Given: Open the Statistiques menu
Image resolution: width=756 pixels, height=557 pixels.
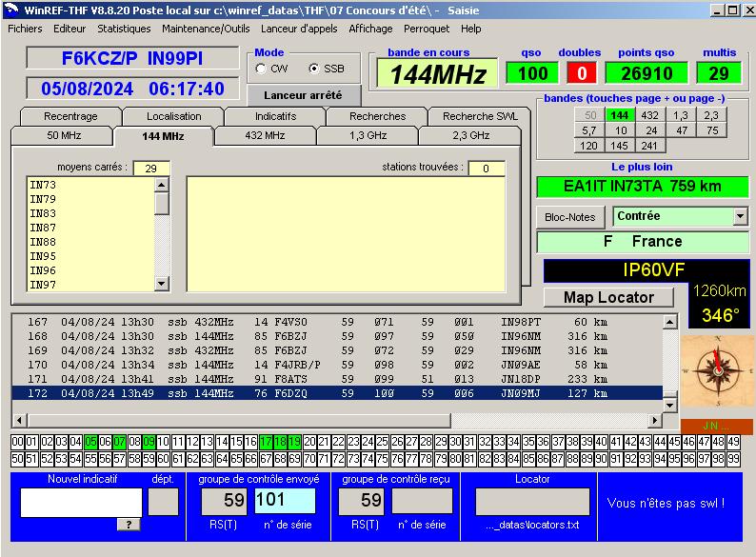Looking at the screenshot, I should pos(124,29).
